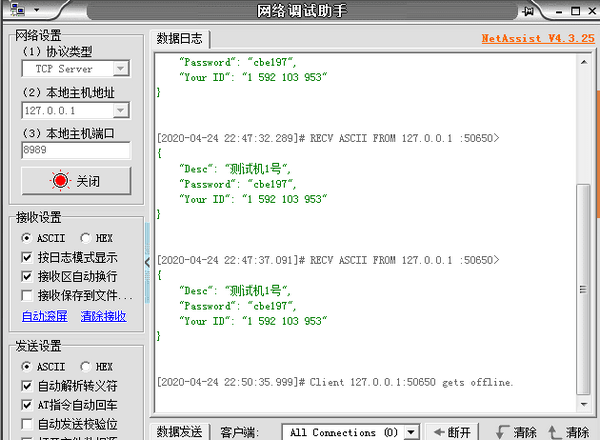Click the 自动滚屏 link
The height and width of the screenshot is (440, 600).
click(45, 316)
